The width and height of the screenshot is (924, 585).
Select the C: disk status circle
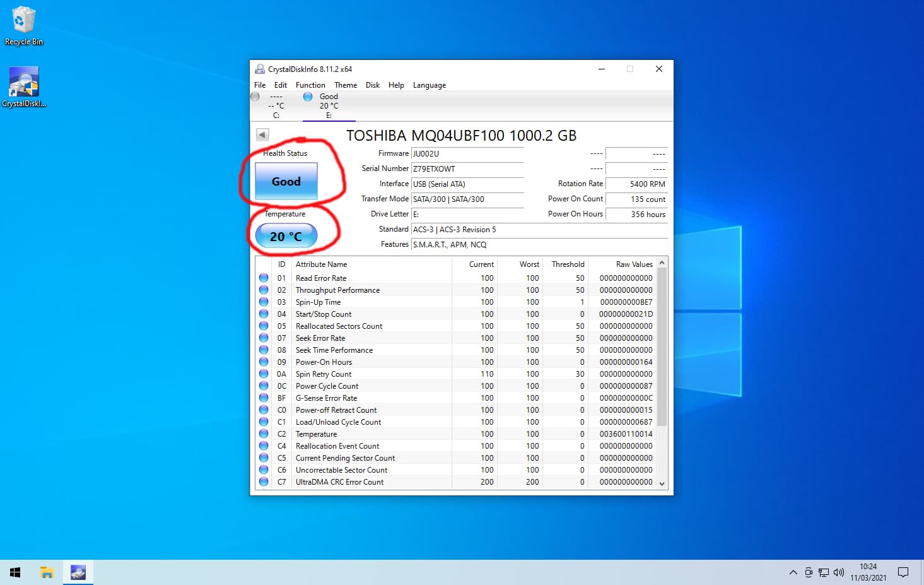(x=255, y=97)
